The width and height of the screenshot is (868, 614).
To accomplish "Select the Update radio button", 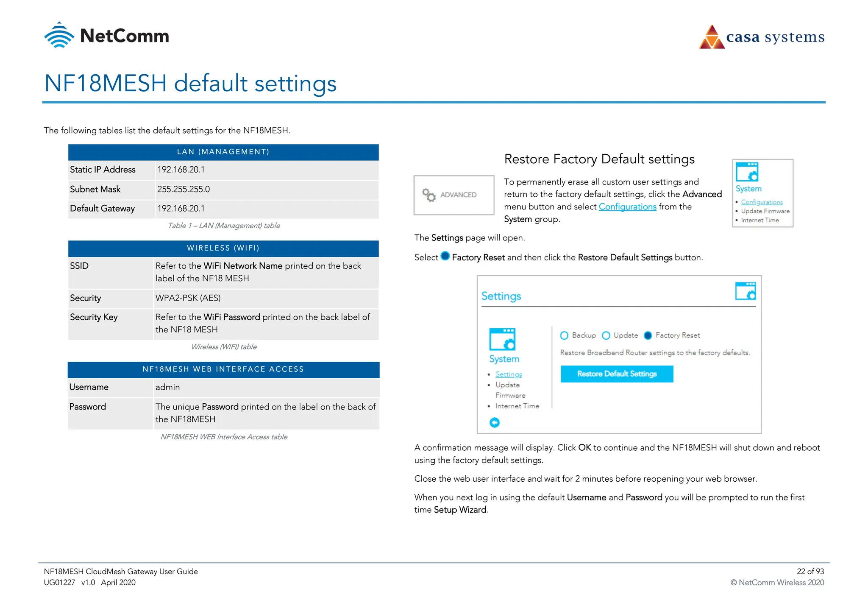I will pos(606,336).
